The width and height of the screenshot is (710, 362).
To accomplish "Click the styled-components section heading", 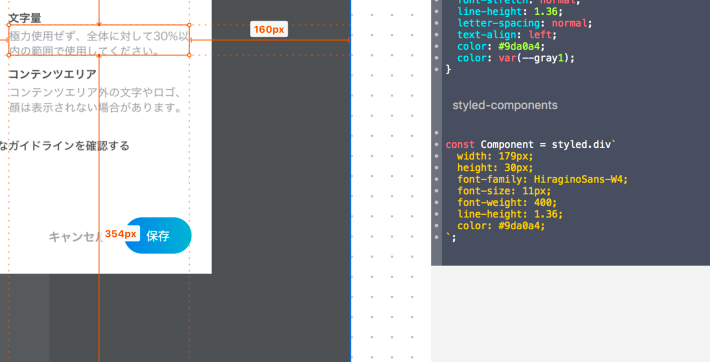I will pos(505,105).
